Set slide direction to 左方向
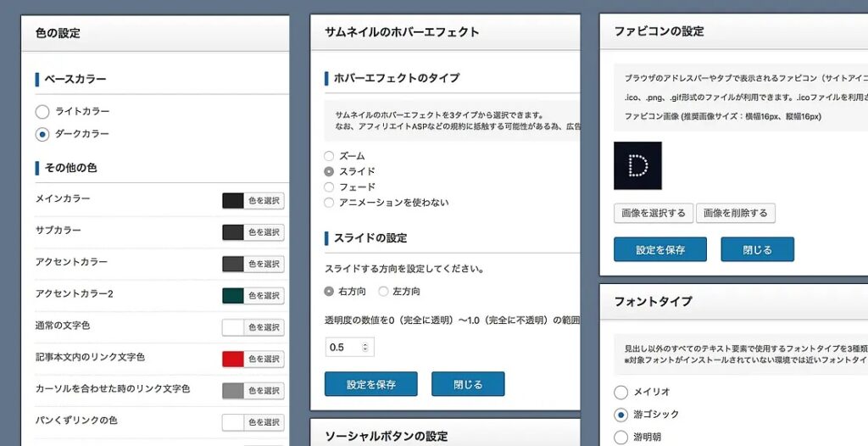868x446 pixels. coord(383,292)
